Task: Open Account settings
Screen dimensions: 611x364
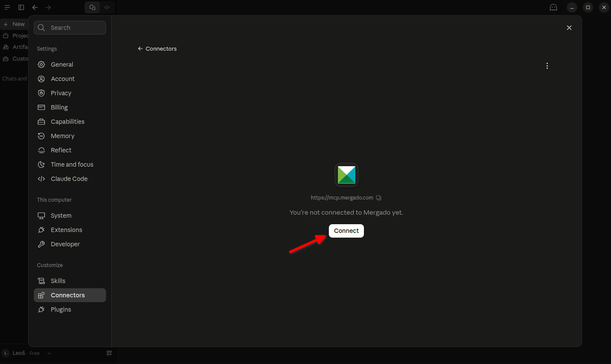Action: pyautogui.click(x=70, y=79)
